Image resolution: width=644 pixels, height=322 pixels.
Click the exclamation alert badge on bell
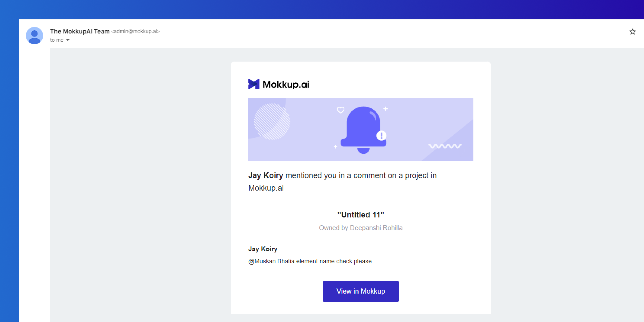click(x=381, y=136)
